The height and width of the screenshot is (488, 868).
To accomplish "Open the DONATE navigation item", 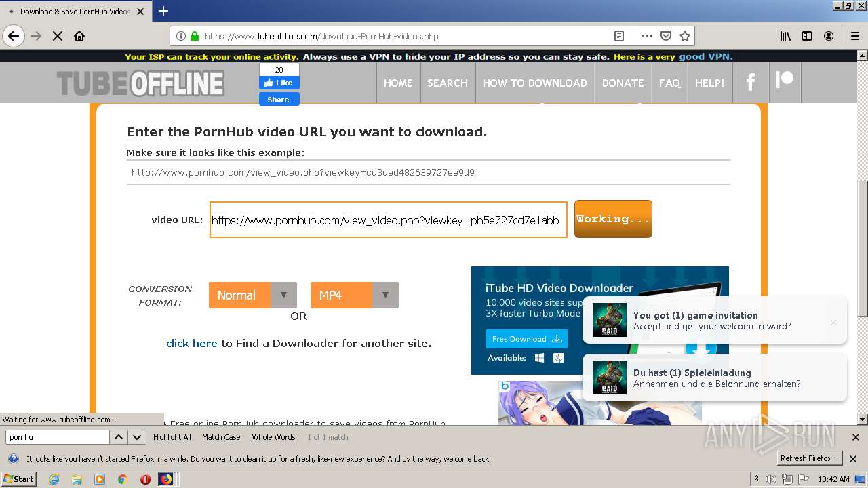I will tap(623, 83).
